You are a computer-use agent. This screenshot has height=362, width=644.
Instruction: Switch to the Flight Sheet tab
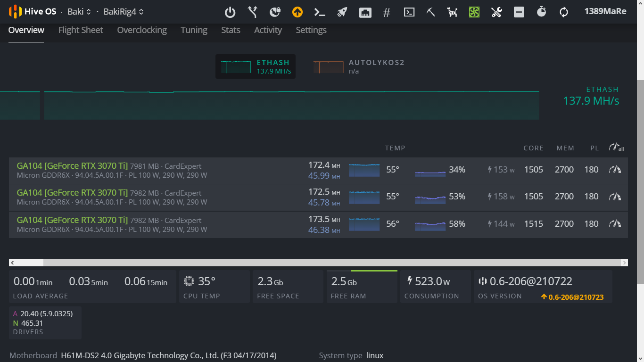tap(81, 30)
